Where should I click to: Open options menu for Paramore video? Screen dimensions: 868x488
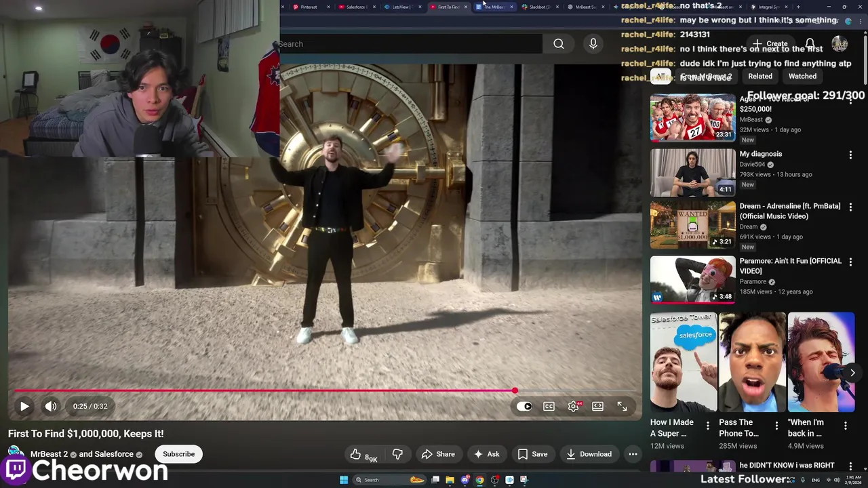pos(850,262)
